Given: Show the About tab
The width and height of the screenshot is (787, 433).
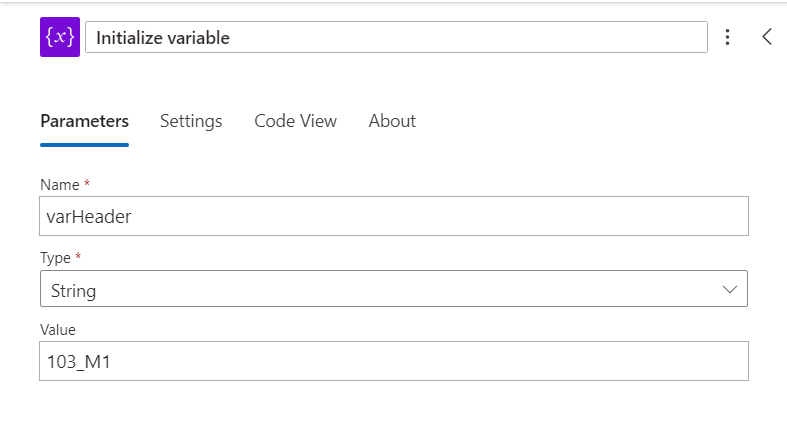Looking at the screenshot, I should 392,121.
